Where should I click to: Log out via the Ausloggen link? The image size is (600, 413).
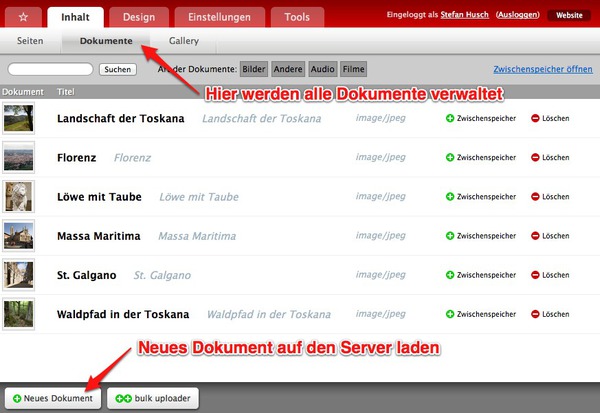(x=518, y=15)
